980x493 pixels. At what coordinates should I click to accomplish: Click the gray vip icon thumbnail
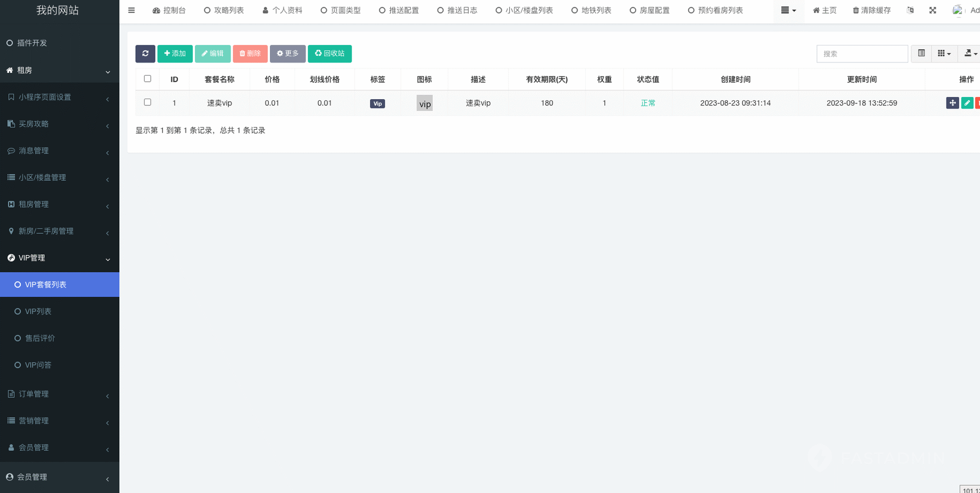click(424, 104)
